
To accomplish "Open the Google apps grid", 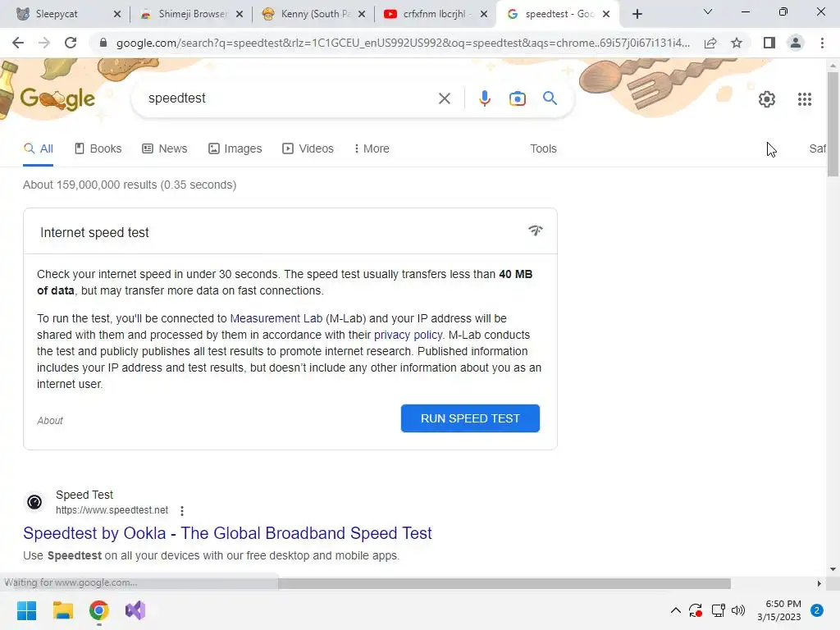I will (x=804, y=99).
